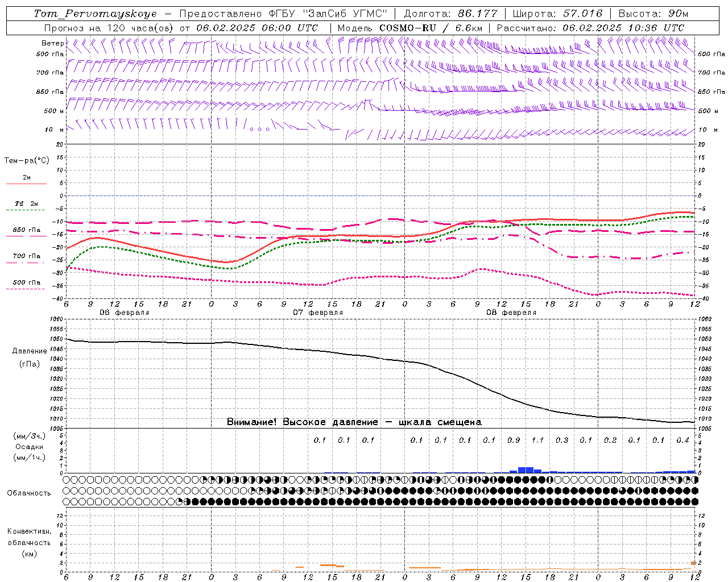The width and height of the screenshot is (728, 582).
Task: Click 'Рассчитано: 06.02.2025 10:36 UTC' timestamp
Action: [x=590, y=28]
